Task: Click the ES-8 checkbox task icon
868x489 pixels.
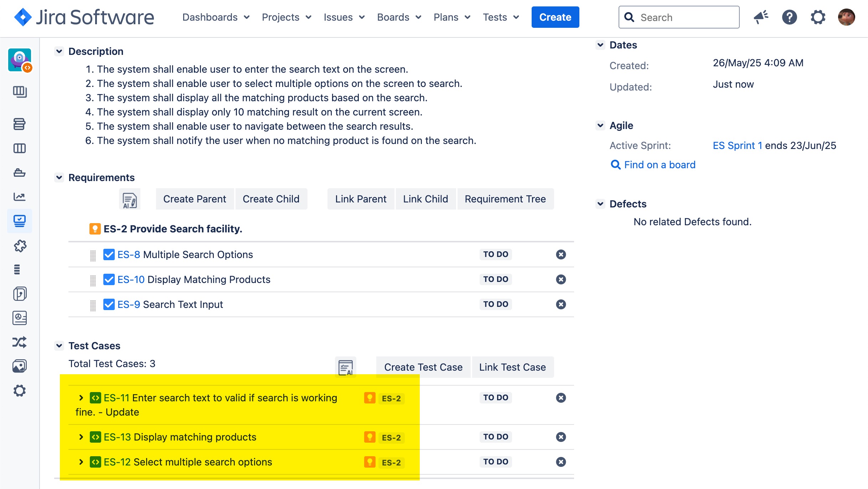Action: pyautogui.click(x=109, y=254)
